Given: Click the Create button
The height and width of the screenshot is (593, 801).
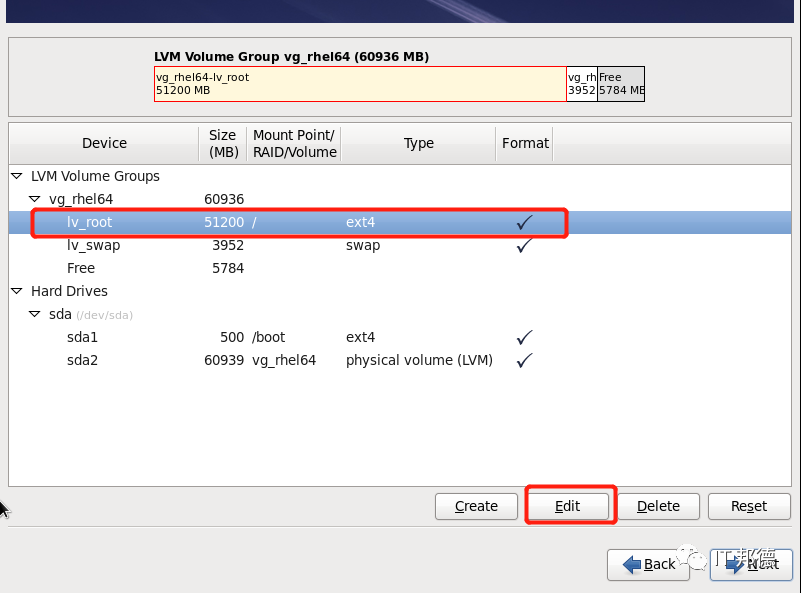Looking at the screenshot, I should (x=476, y=506).
